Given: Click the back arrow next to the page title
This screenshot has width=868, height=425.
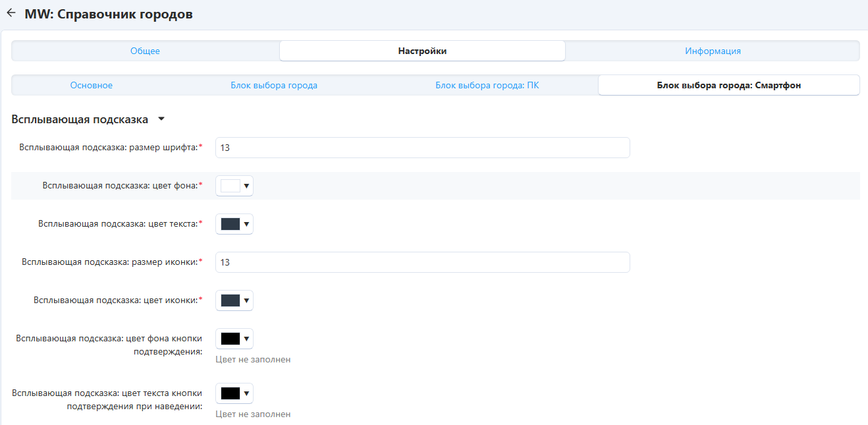Looking at the screenshot, I should click(11, 13).
